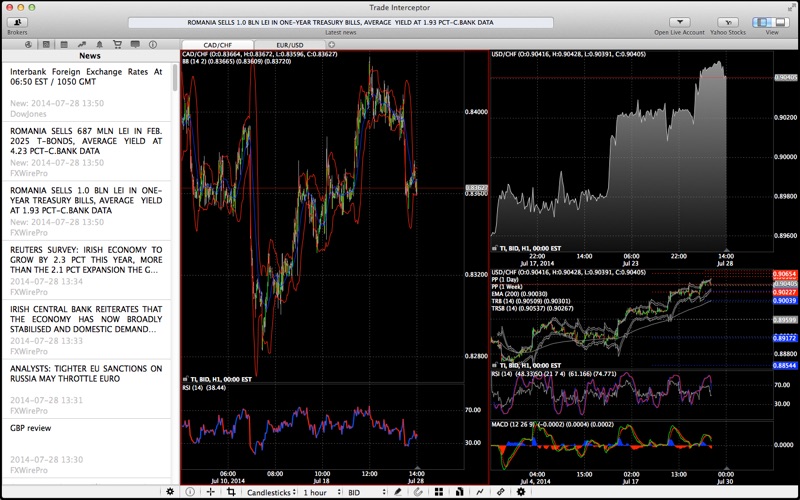Select the CAD/CHF tab

pyautogui.click(x=218, y=45)
